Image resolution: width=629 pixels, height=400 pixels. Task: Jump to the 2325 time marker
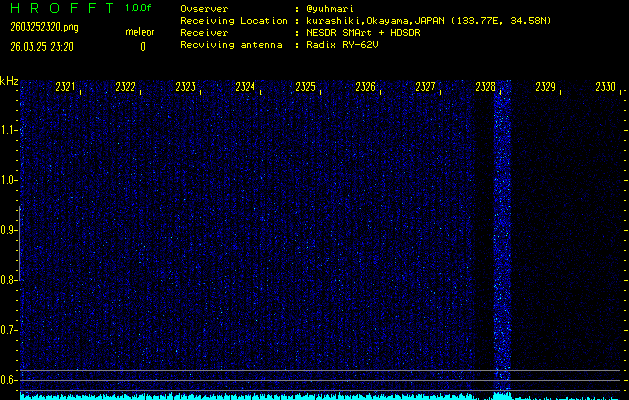point(306,88)
